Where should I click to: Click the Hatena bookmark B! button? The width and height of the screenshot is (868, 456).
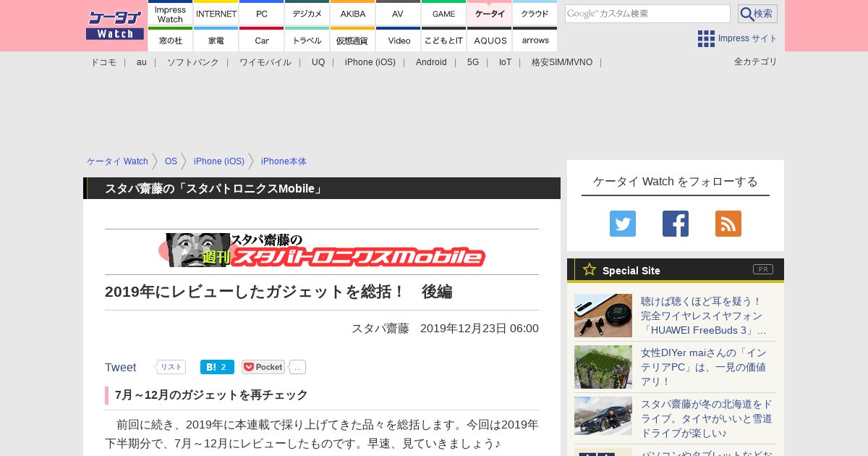(217, 367)
